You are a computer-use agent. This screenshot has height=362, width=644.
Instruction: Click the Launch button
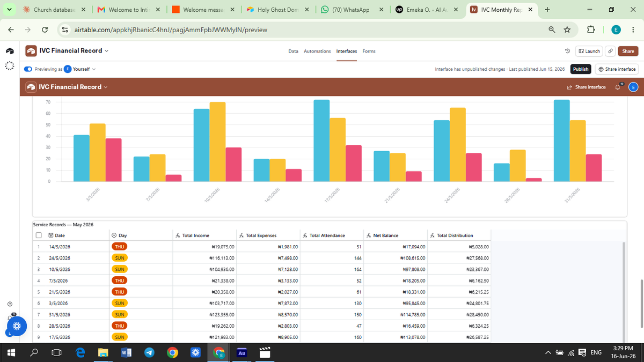(x=589, y=51)
